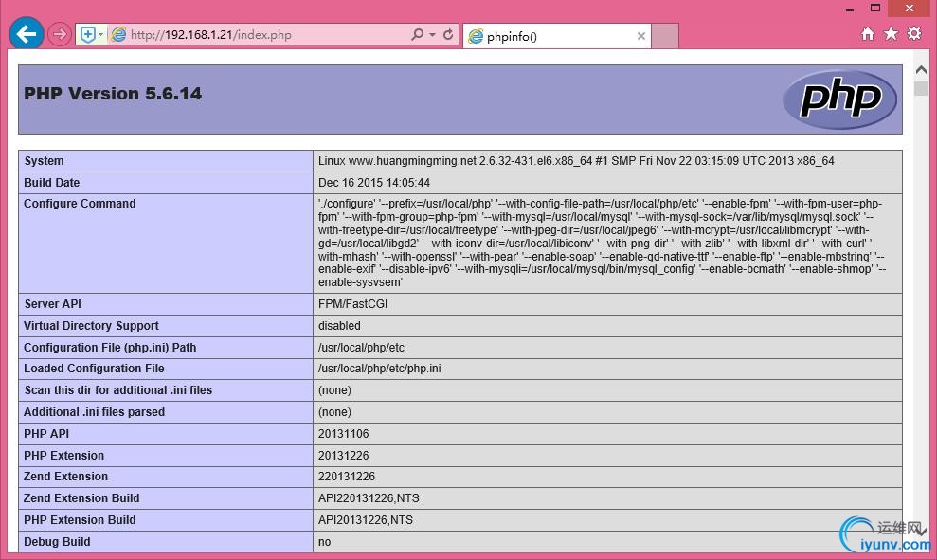The height and width of the screenshot is (560, 937).
Task: Click the PHP Extension Build label
Action: [x=80, y=520]
